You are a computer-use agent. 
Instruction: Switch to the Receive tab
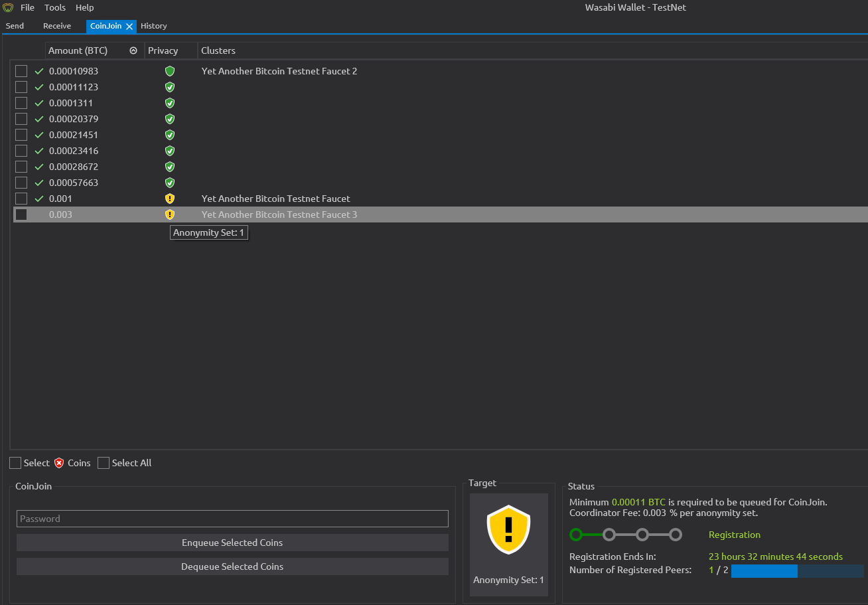(x=57, y=26)
